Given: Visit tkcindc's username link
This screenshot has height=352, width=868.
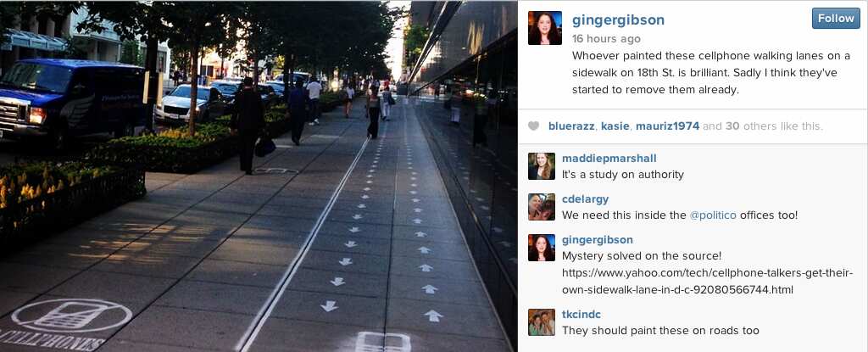Looking at the screenshot, I should (581, 315).
